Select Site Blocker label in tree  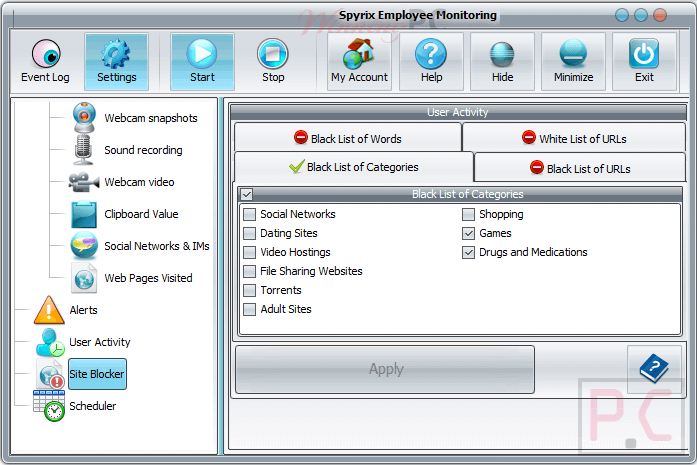(x=97, y=374)
